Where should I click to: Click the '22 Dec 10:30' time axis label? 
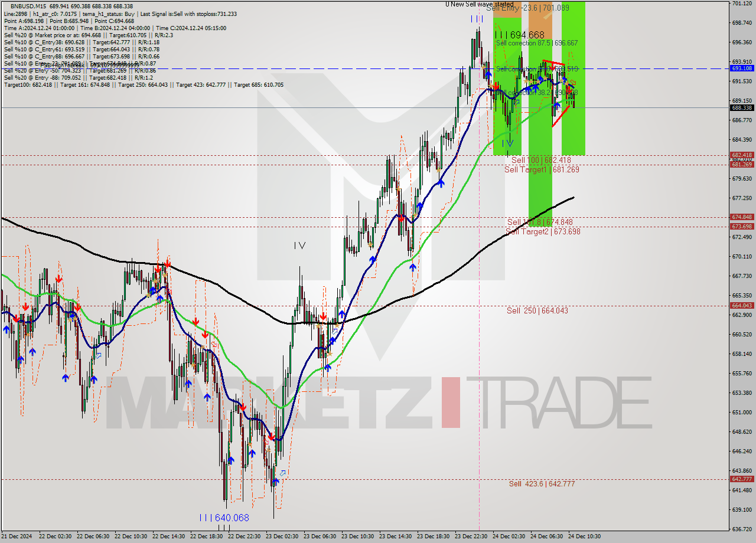tap(131, 537)
